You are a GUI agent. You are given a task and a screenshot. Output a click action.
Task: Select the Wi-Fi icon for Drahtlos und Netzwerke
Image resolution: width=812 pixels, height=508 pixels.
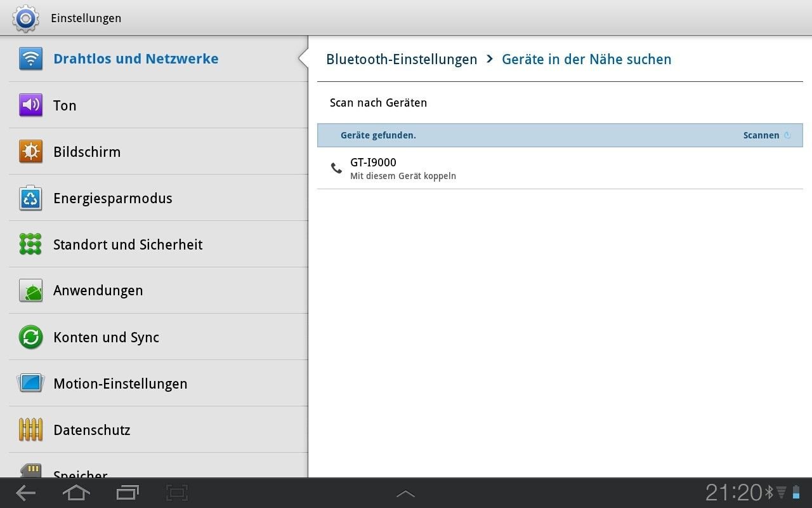coord(30,58)
